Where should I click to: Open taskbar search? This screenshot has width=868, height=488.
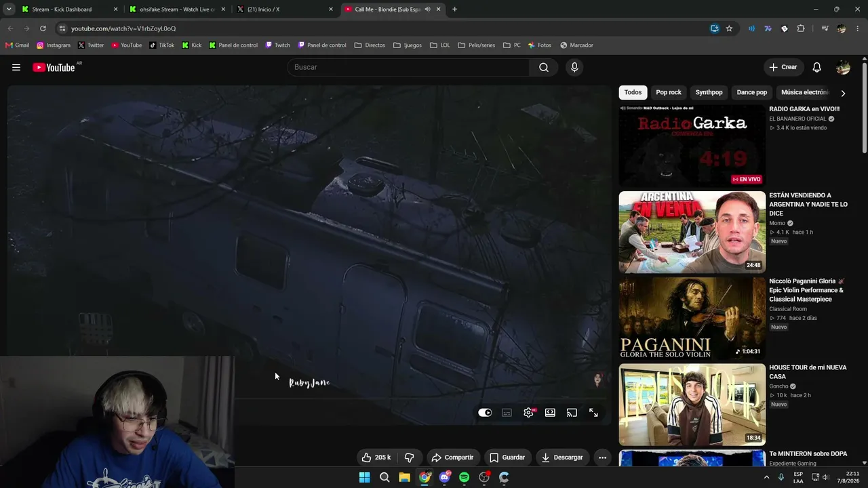coord(384,477)
